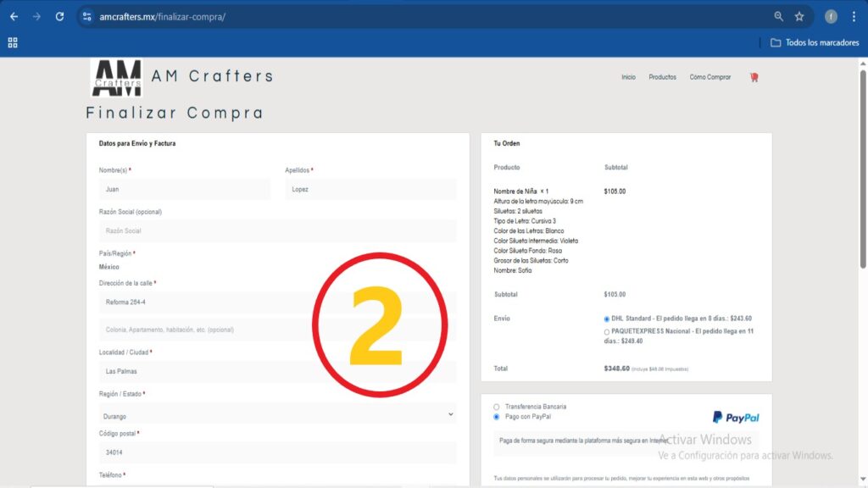Open the apps grid icon in bookmarks bar

tap(13, 42)
